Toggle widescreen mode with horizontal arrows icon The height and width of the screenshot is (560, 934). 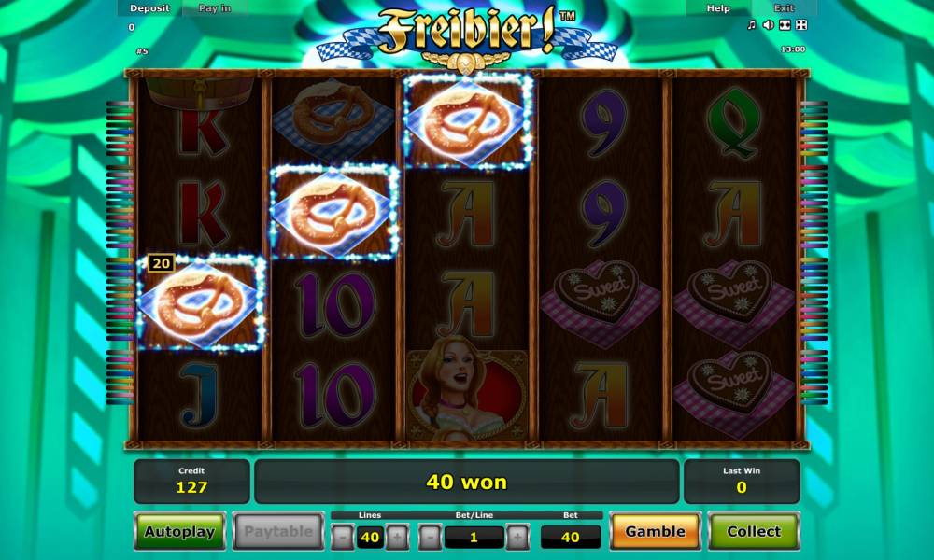coord(785,24)
